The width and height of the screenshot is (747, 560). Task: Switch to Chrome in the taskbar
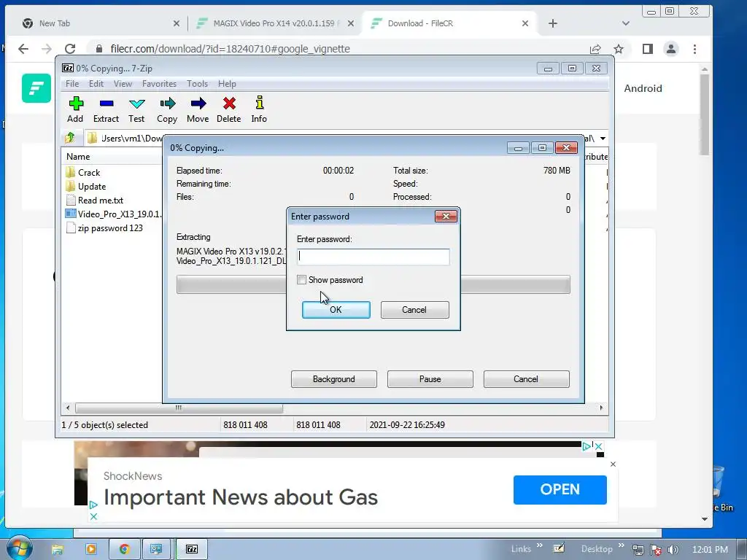coord(124,549)
